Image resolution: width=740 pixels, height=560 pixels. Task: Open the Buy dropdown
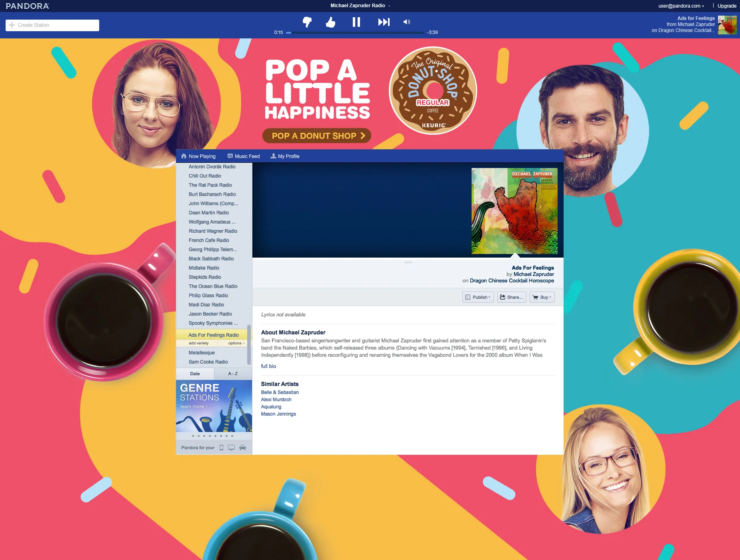coord(542,297)
